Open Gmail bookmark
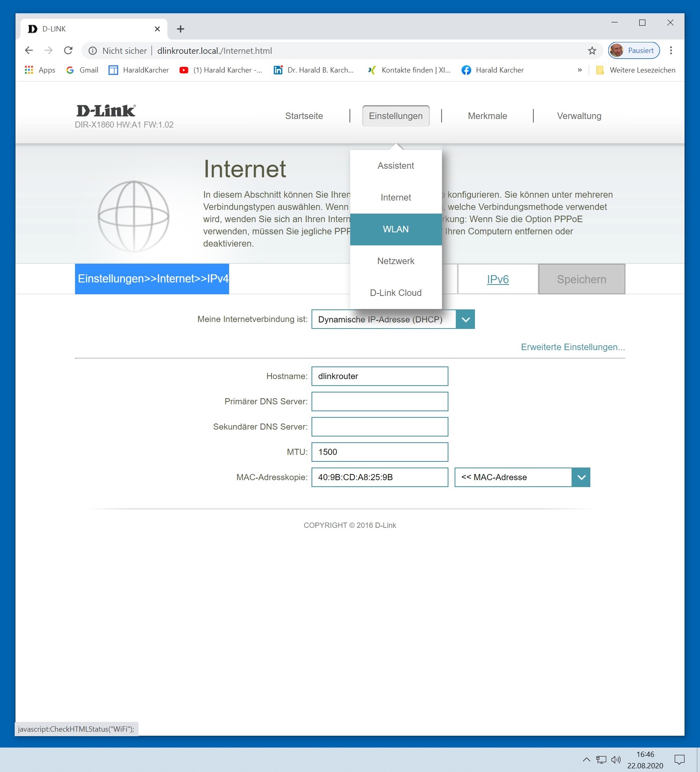700x772 pixels. point(82,70)
